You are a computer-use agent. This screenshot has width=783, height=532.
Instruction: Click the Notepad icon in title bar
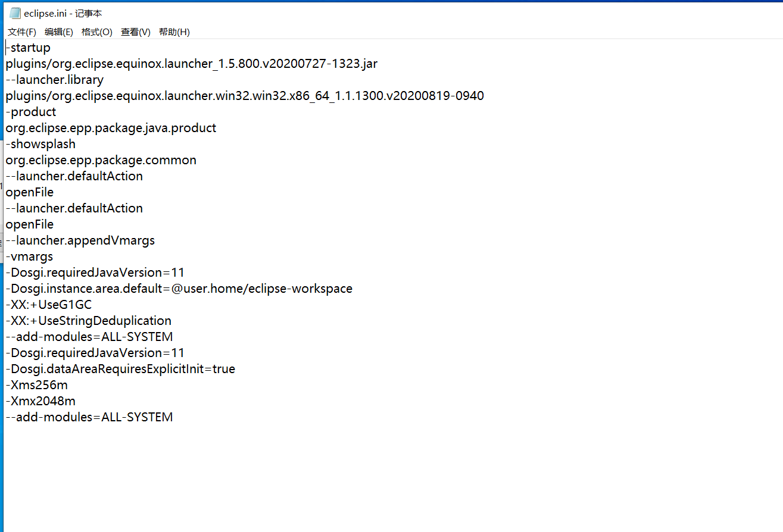tap(15, 14)
